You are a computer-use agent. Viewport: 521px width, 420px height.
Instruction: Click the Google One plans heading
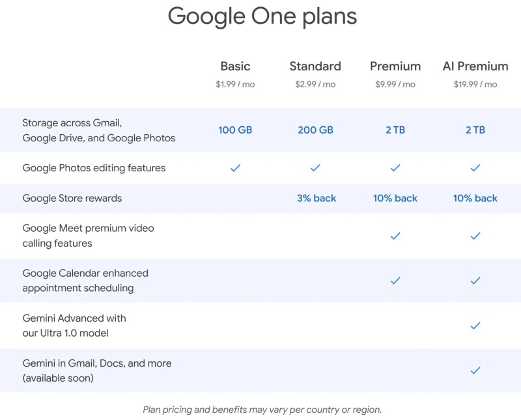click(262, 16)
